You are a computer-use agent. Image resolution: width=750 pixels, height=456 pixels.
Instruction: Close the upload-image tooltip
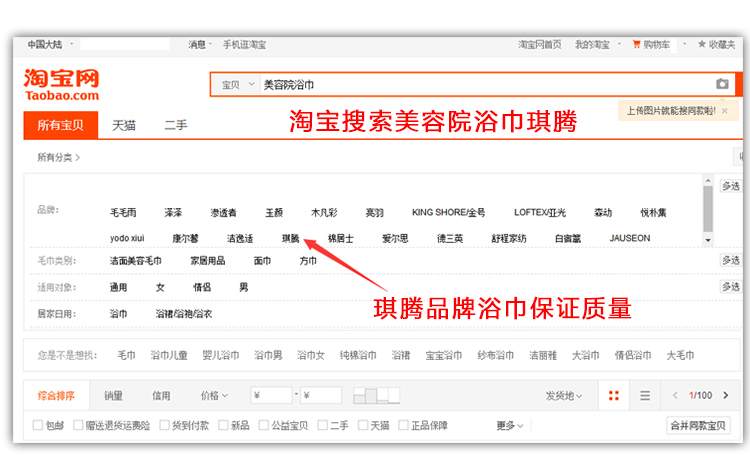(725, 111)
